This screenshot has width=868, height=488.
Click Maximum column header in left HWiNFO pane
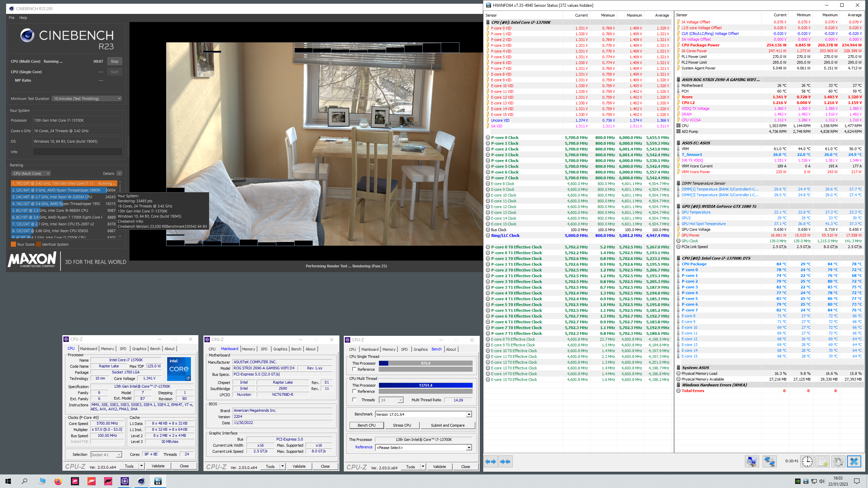coord(634,15)
